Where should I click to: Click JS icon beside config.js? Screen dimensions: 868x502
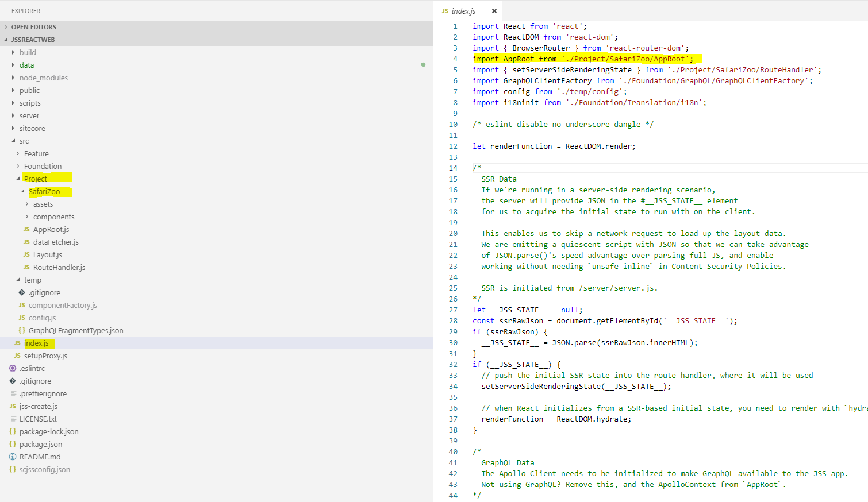(x=22, y=318)
